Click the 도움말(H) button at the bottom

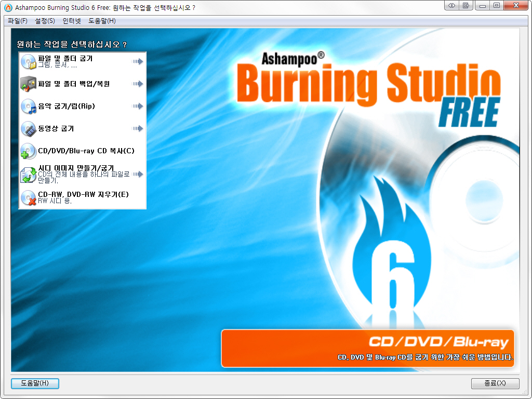pos(35,383)
